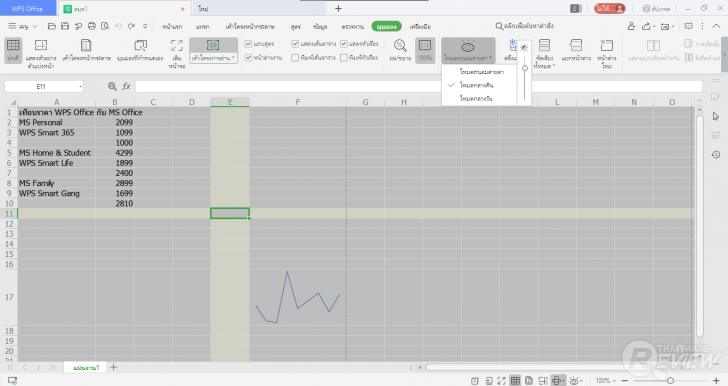Open the Formulas ribbon tab

point(296,26)
